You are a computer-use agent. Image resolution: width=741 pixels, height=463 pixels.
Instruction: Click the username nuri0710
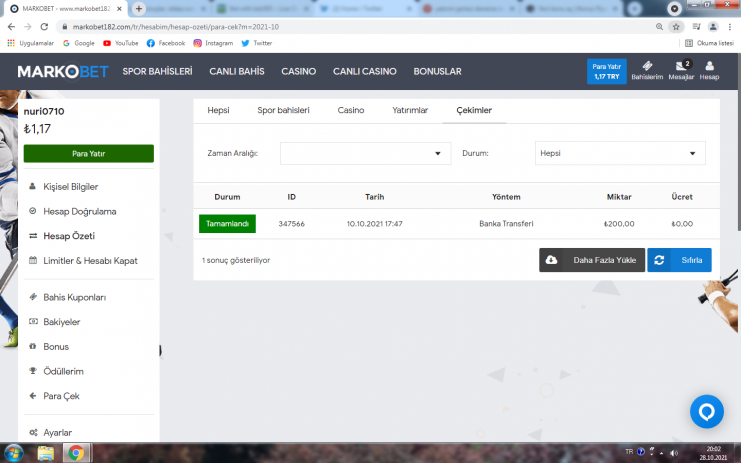[44, 111]
